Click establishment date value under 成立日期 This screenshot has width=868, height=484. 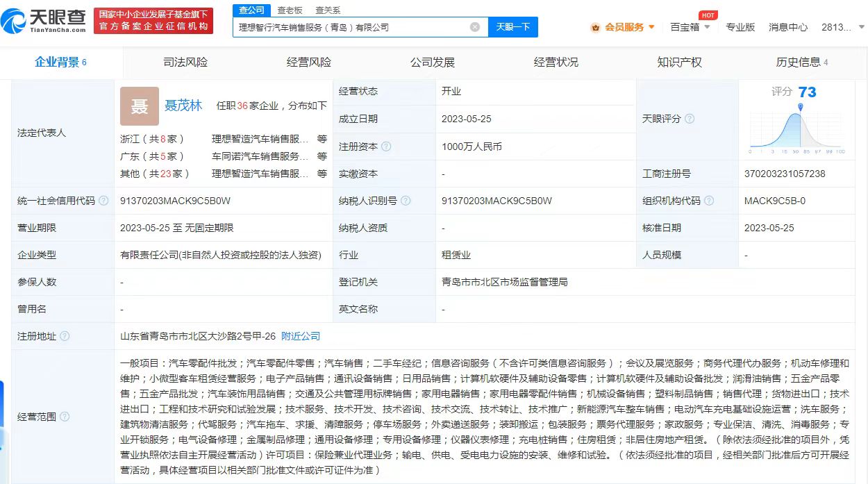point(466,119)
